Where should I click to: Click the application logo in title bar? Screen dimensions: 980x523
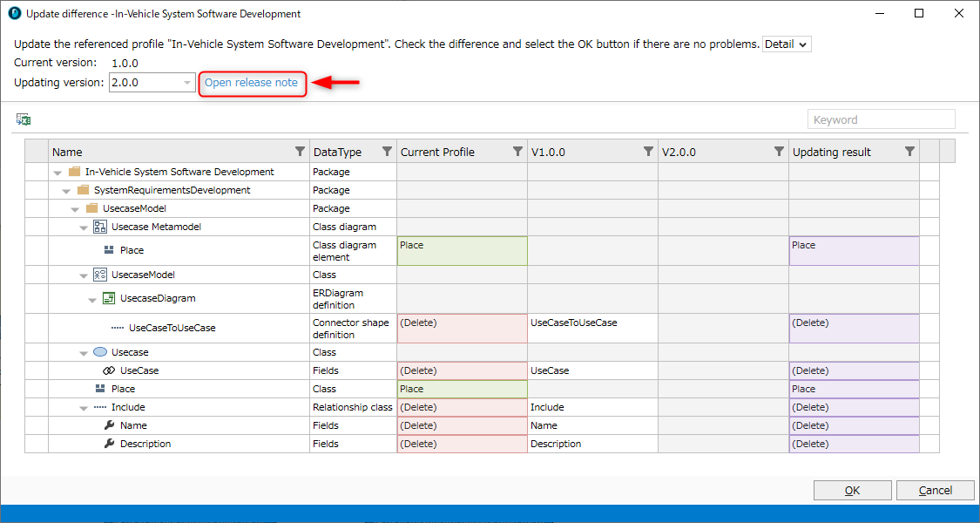(15, 13)
